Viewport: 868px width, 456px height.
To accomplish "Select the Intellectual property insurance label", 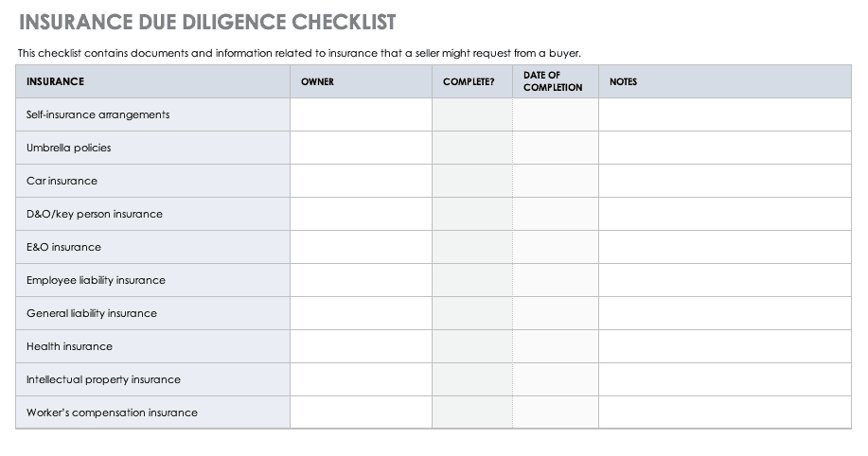I will coord(103,379).
